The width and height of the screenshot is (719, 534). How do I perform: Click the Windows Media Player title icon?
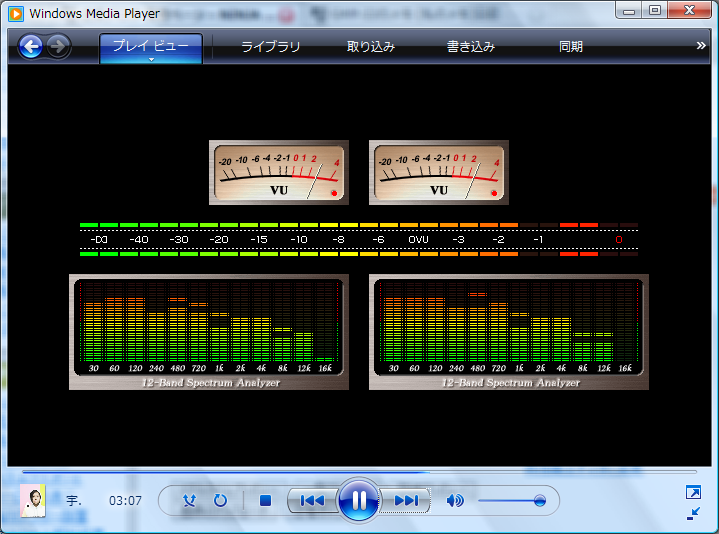click(x=16, y=14)
